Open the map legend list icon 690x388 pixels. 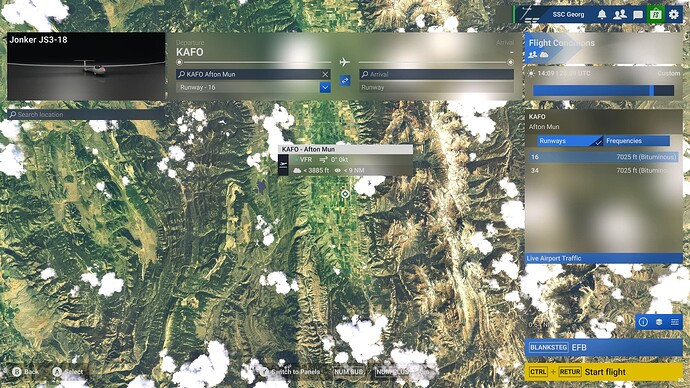pos(675,322)
